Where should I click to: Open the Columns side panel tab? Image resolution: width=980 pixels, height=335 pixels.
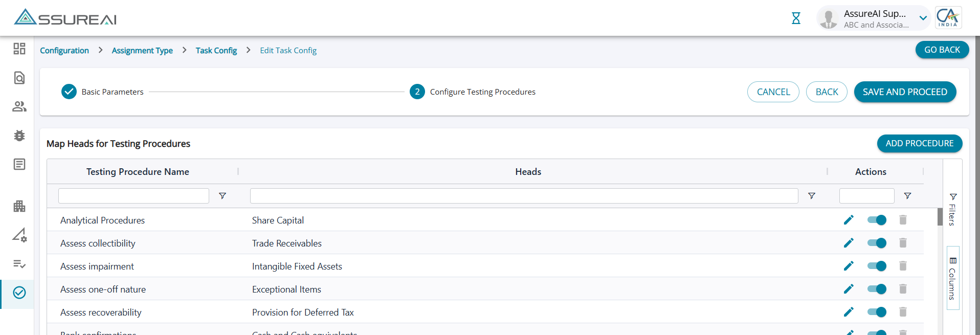click(x=952, y=278)
